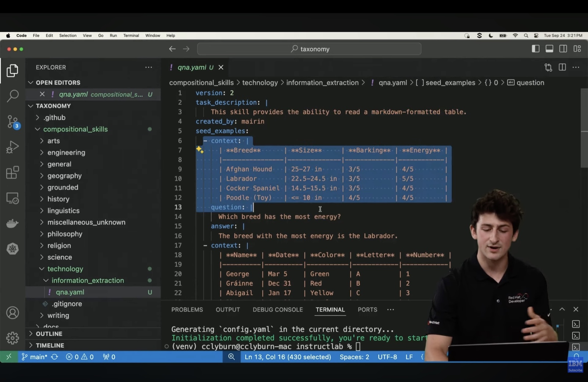Open the Customize Layout control
The width and height of the screenshot is (588, 382).
[577, 48]
